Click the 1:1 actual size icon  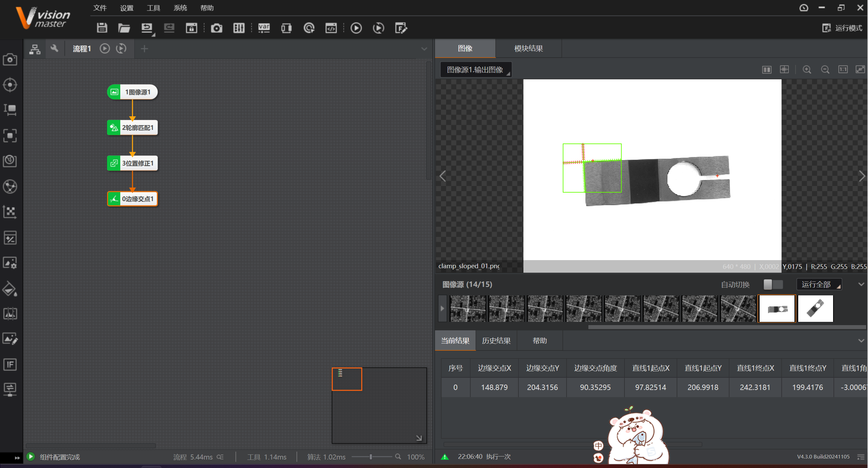click(x=843, y=70)
